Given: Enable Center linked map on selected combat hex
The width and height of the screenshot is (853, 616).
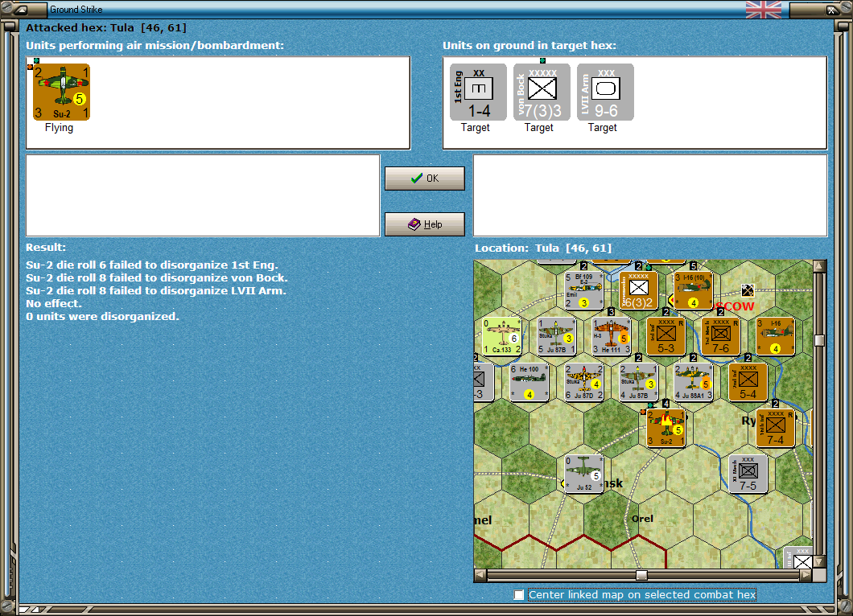Looking at the screenshot, I should pyautogui.click(x=519, y=595).
